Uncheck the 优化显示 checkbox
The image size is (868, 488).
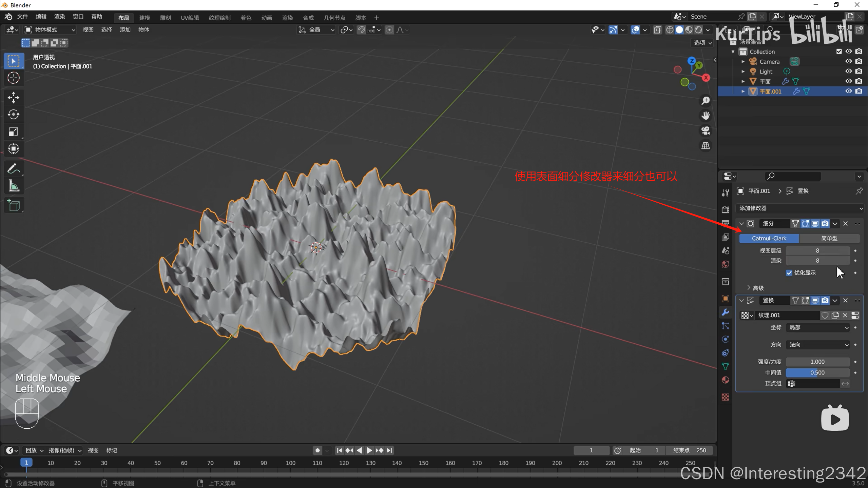point(789,273)
